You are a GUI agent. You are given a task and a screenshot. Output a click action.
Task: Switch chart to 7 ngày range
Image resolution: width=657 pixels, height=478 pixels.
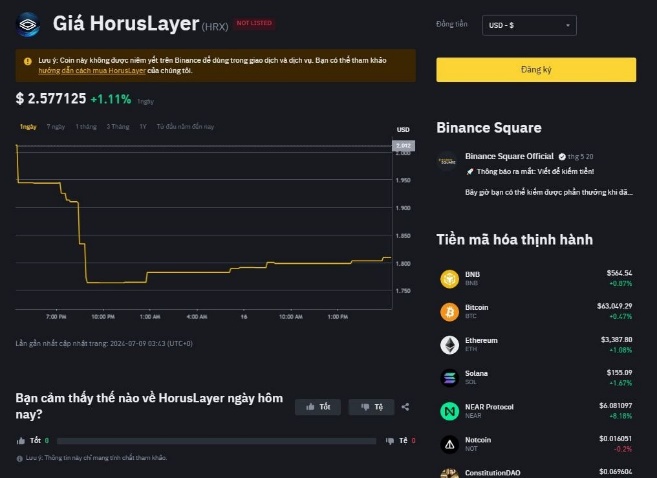pyautogui.click(x=55, y=127)
